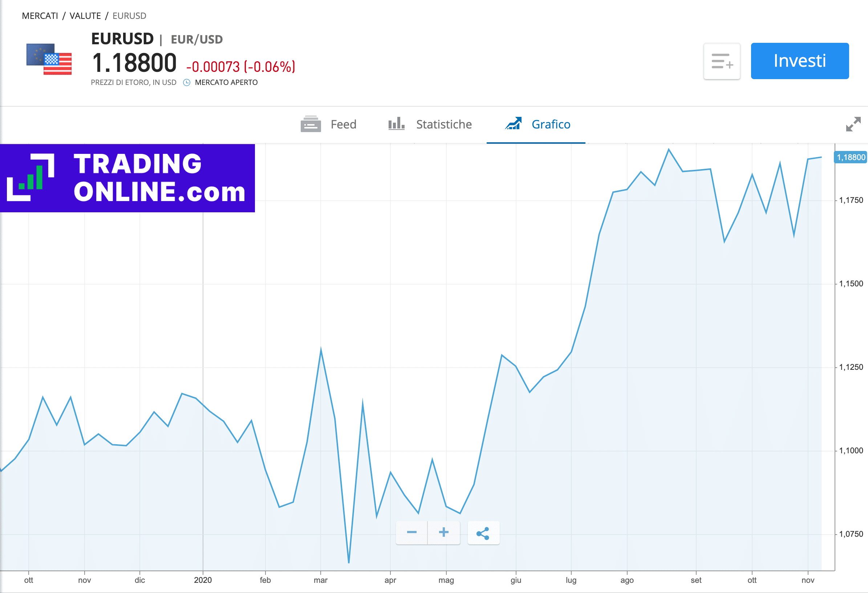This screenshot has width=868, height=593.
Task: Click the 1,1750 price axis label
Action: (x=851, y=200)
